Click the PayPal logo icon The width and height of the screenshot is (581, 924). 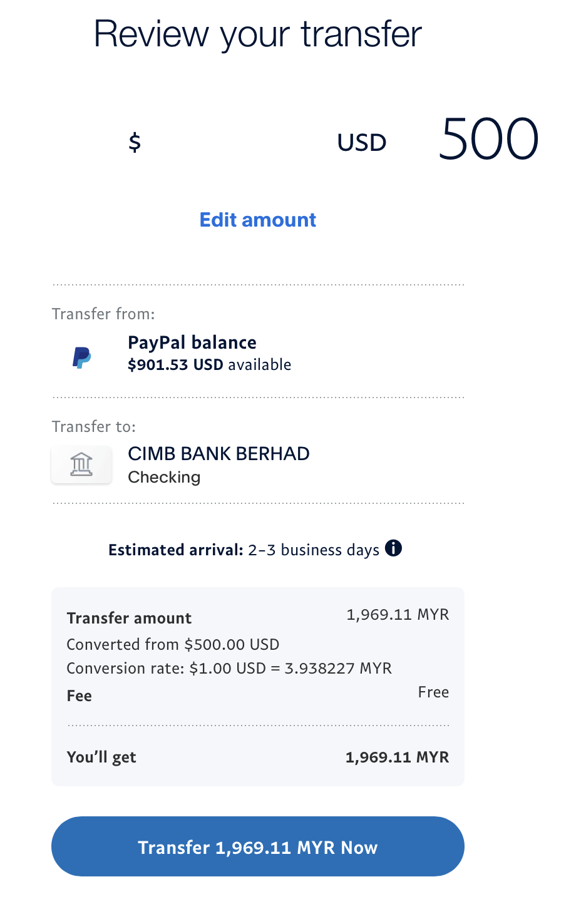pos(81,357)
